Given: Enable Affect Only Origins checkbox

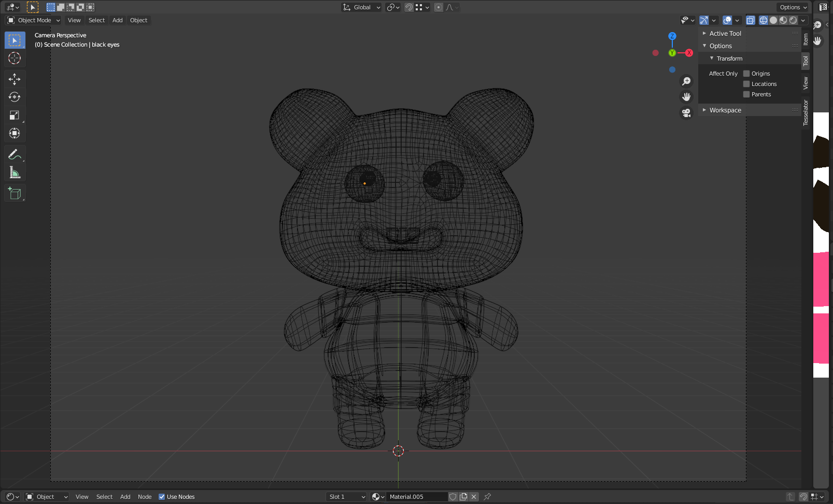Looking at the screenshot, I should coord(746,74).
